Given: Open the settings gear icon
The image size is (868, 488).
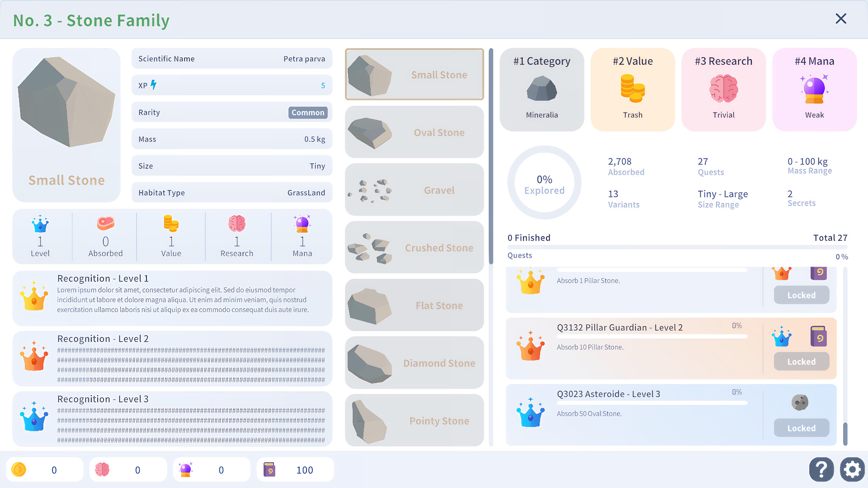Looking at the screenshot, I should [x=852, y=469].
